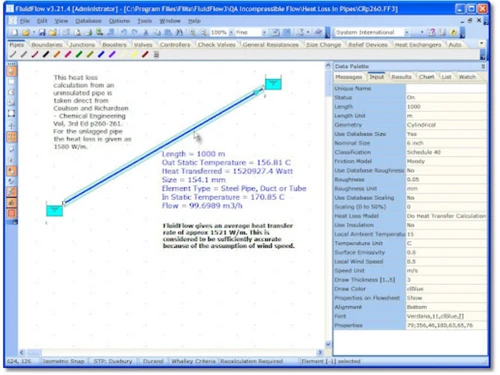
Task: Select the bright yellow pipe icon
Action: (x=134, y=54)
